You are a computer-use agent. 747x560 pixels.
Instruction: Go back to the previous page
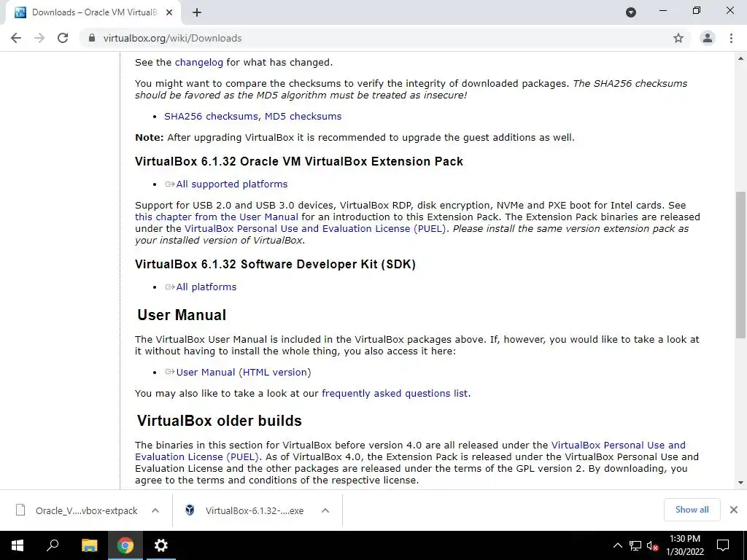pos(16,38)
